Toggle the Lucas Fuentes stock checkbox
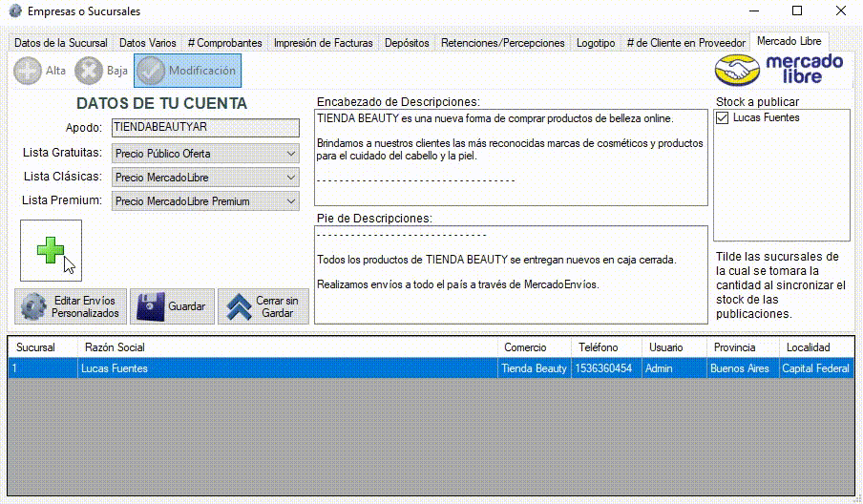Image resolution: width=863 pixels, height=504 pixels. point(722,117)
